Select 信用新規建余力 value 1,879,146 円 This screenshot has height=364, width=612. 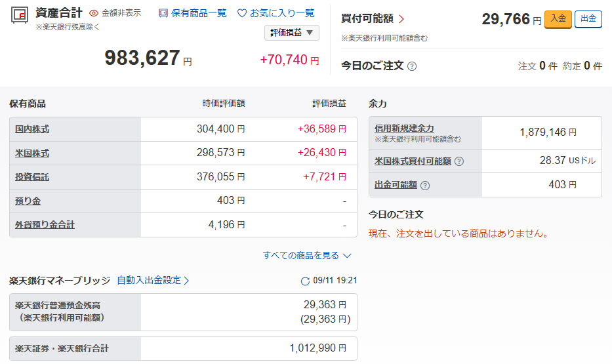tap(548, 132)
